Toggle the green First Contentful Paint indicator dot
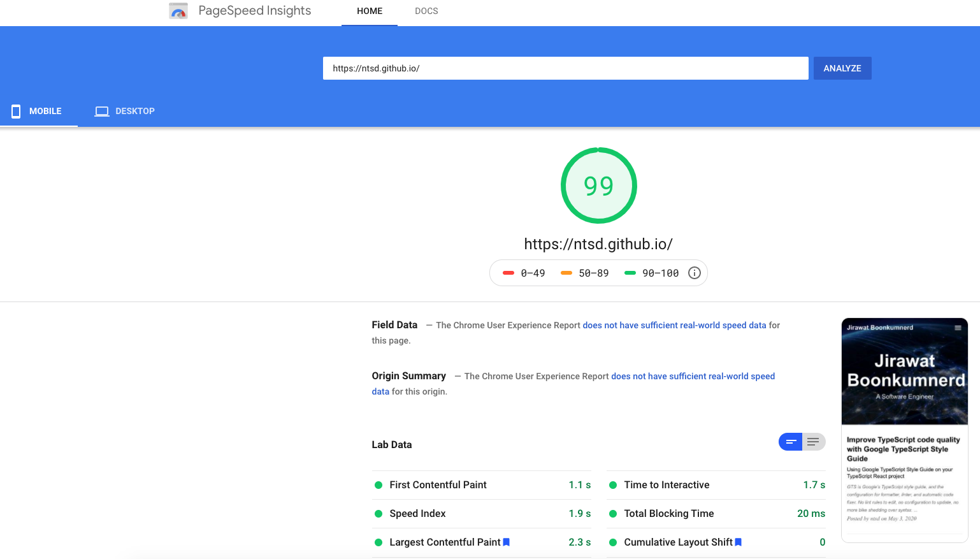Screen dimensions: 980x559 click(x=377, y=484)
